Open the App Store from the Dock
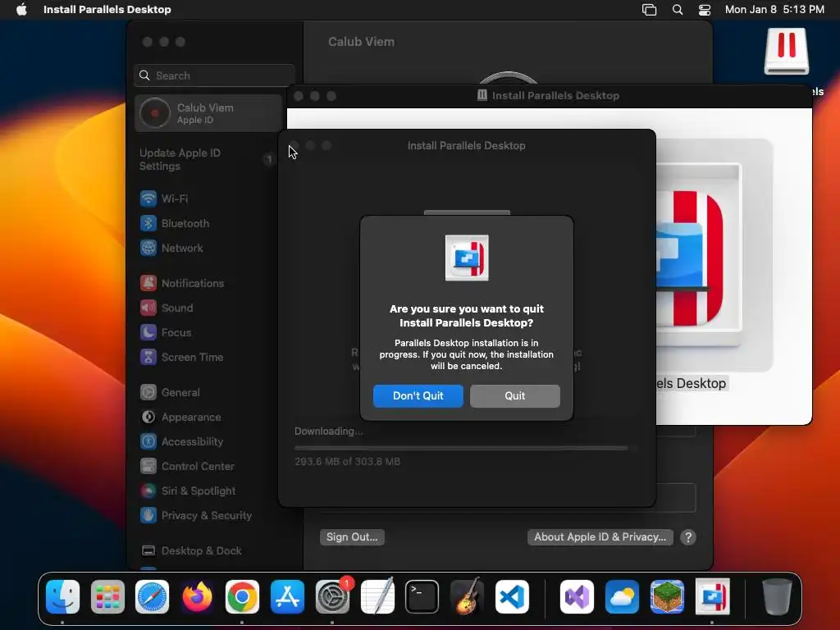The height and width of the screenshot is (630, 840). point(287,597)
